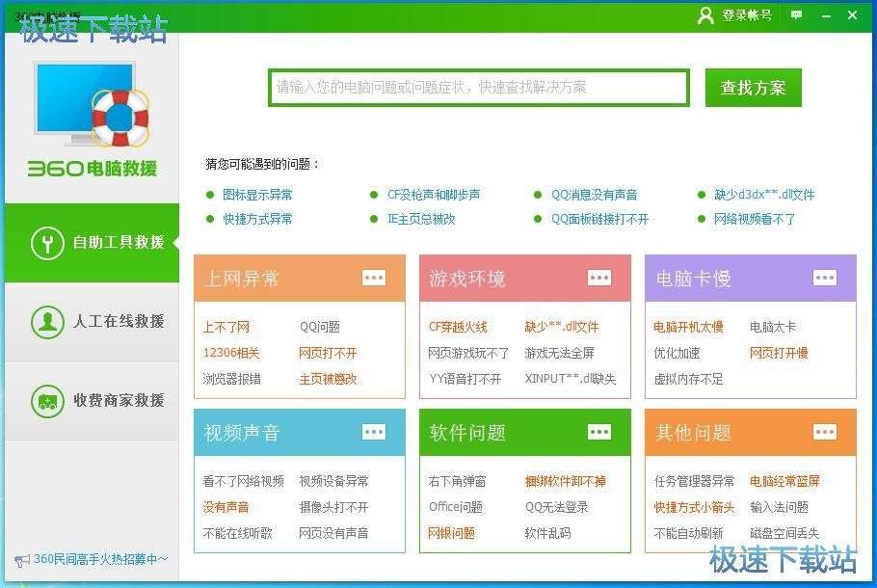Select 网页打不开 item
Image resolution: width=877 pixels, height=588 pixels.
point(328,353)
